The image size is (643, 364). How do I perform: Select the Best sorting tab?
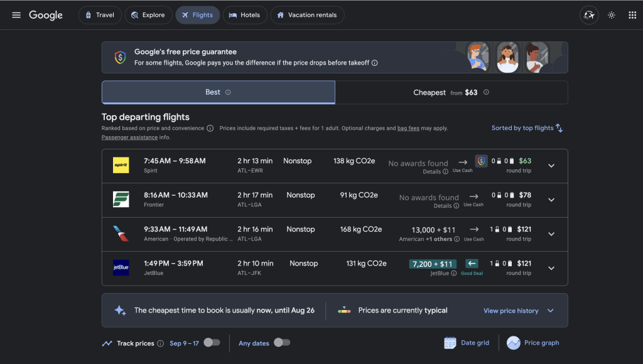218,92
